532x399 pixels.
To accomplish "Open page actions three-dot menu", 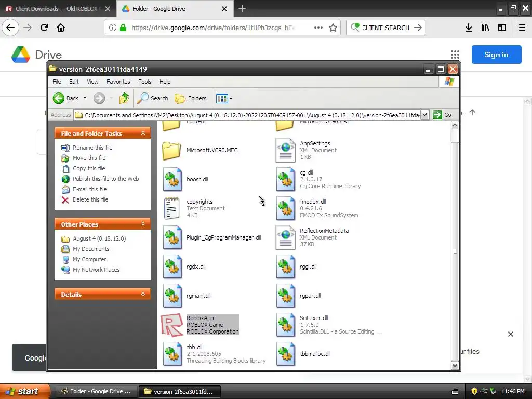I will point(318,28).
